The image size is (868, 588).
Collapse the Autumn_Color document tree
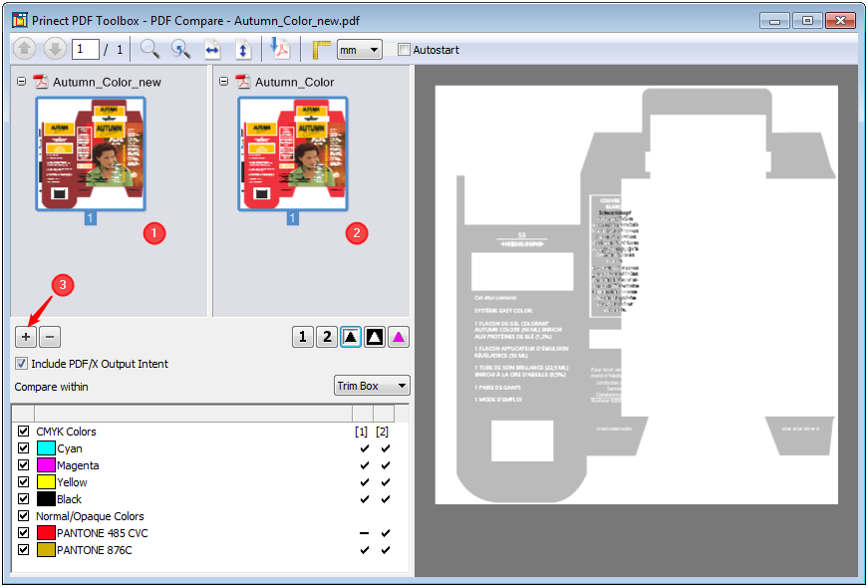(x=224, y=82)
